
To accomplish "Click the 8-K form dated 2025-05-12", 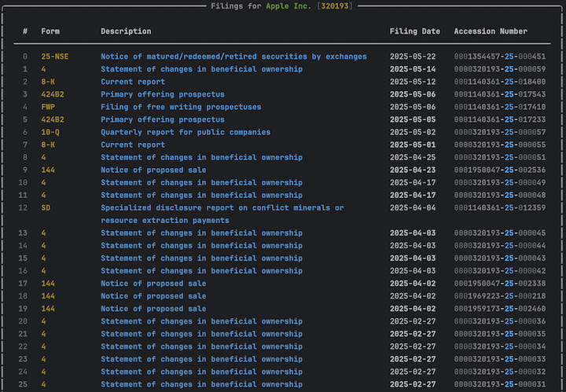I will (x=48, y=82).
